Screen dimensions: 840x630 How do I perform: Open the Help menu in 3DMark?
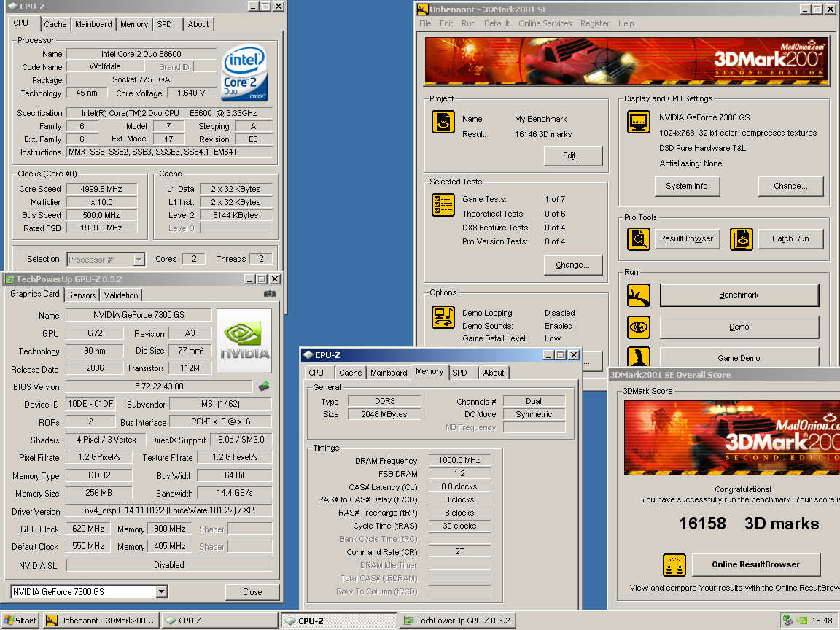[x=626, y=23]
